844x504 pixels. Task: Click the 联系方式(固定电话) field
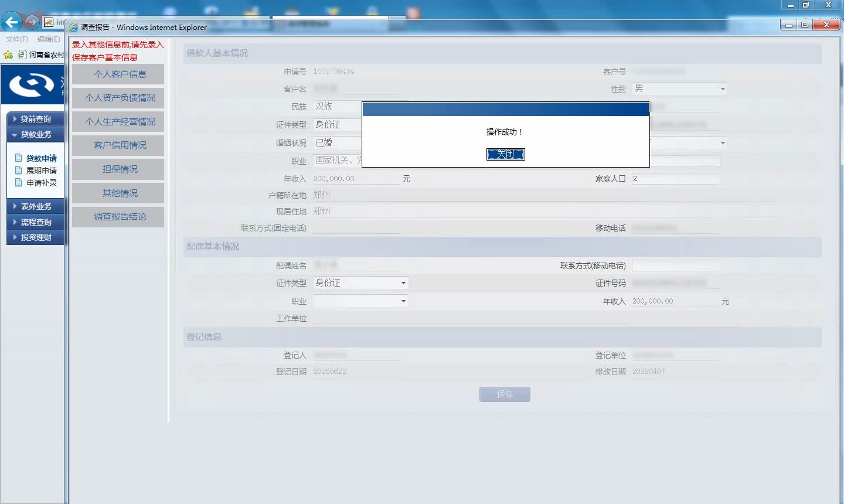(x=356, y=228)
